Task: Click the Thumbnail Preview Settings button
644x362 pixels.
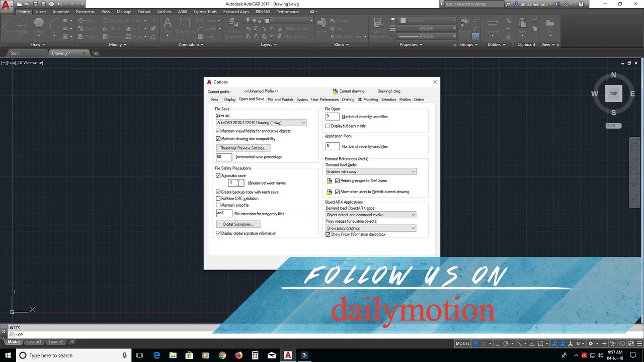Action: coord(243,148)
